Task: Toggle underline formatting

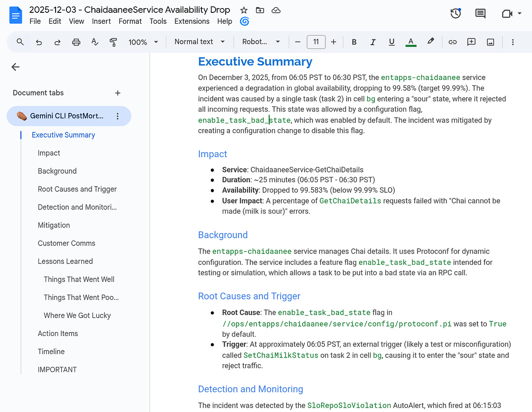Action: [391, 42]
